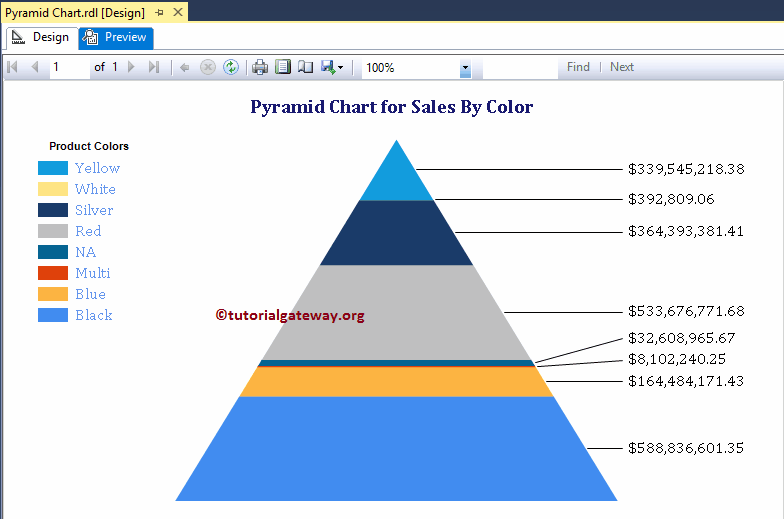Click the Red legend color swatch
The height and width of the screenshot is (519, 784).
pos(53,231)
